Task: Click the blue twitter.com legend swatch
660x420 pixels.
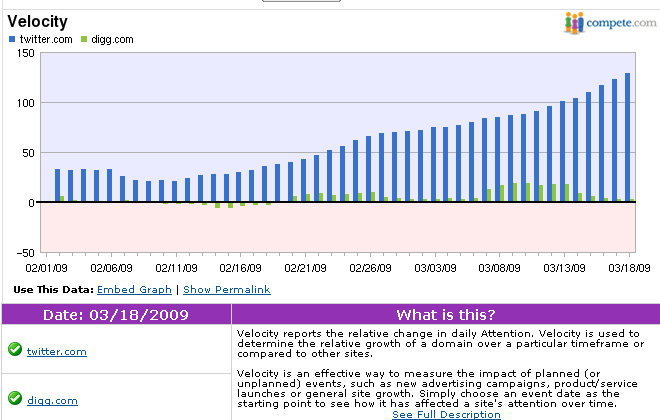Action: point(12,39)
